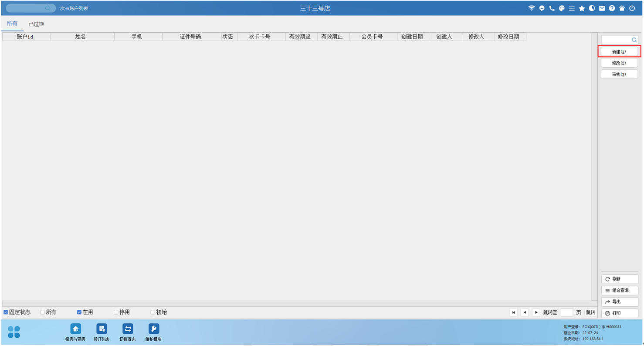This screenshot has height=346, width=644.
Task: Click the 姓名 column header
Action: 82,37
